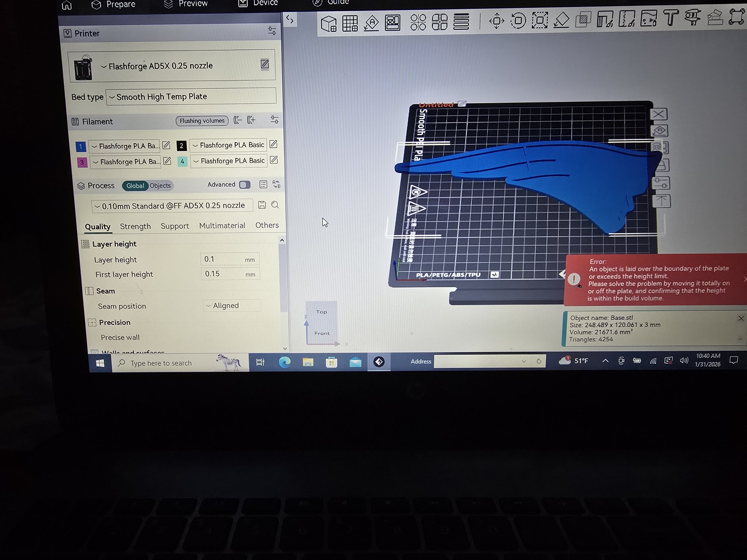Switch to the Multimaterial tab
747x560 pixels.
click(222, 226)
